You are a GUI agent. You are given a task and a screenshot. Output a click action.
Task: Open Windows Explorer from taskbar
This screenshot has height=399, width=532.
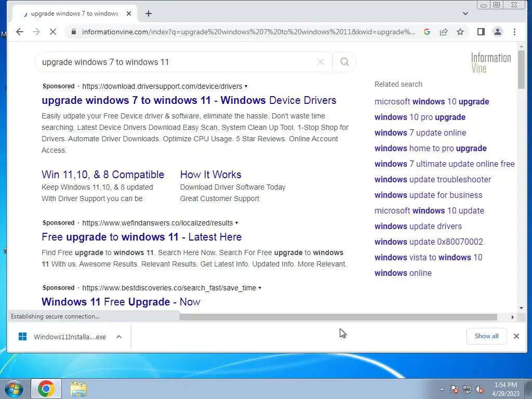pos(78,389)
